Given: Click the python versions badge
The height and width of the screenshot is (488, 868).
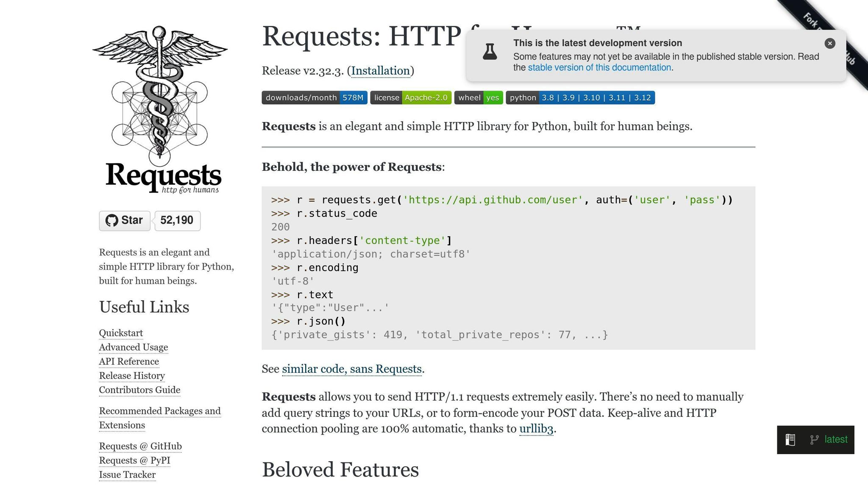Looking at the screenshot, I should click(581, 97).
